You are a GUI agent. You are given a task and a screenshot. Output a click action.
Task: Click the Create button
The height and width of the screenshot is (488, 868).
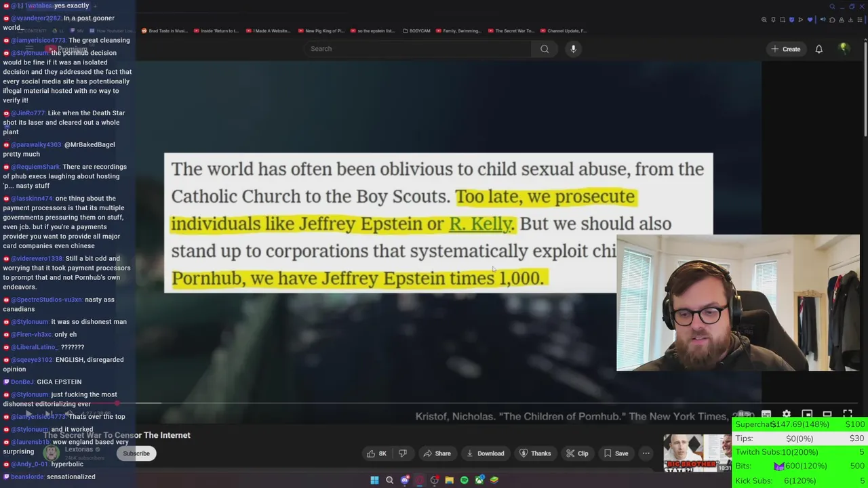(x=785, y=49)
